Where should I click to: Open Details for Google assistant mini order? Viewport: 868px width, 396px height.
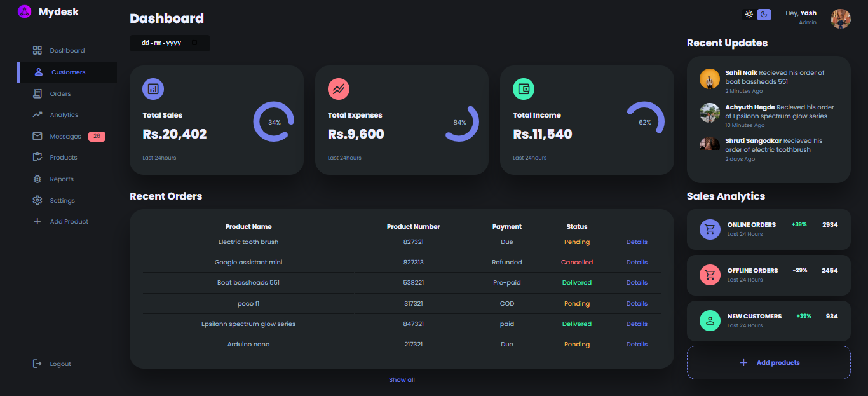click(x=637, y=262)
